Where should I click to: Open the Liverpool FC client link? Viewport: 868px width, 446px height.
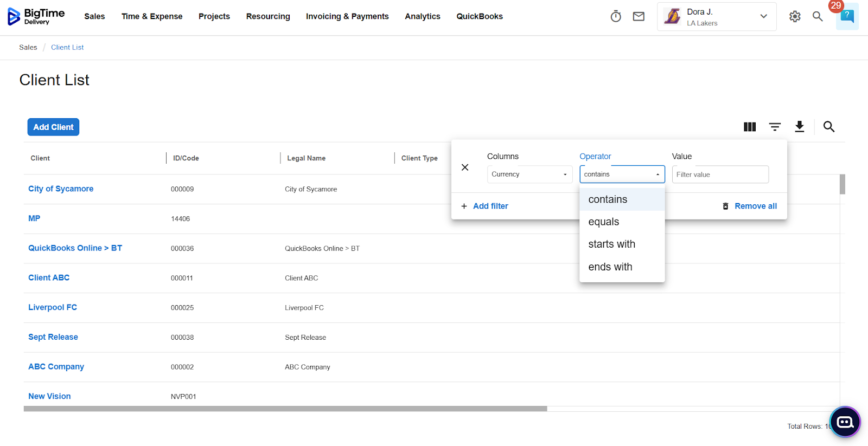(53, 307)
